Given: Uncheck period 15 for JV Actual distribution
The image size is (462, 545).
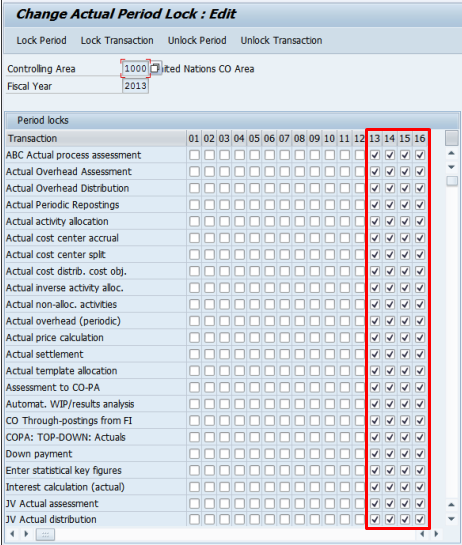Looking at the screenshot, I should [x=405, y=520].
